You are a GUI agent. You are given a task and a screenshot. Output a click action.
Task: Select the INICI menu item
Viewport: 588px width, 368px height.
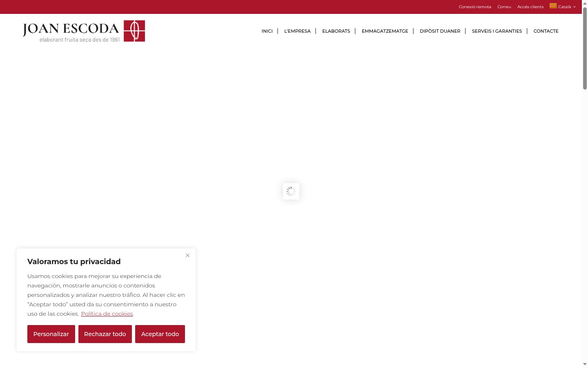tap(267, 31)
